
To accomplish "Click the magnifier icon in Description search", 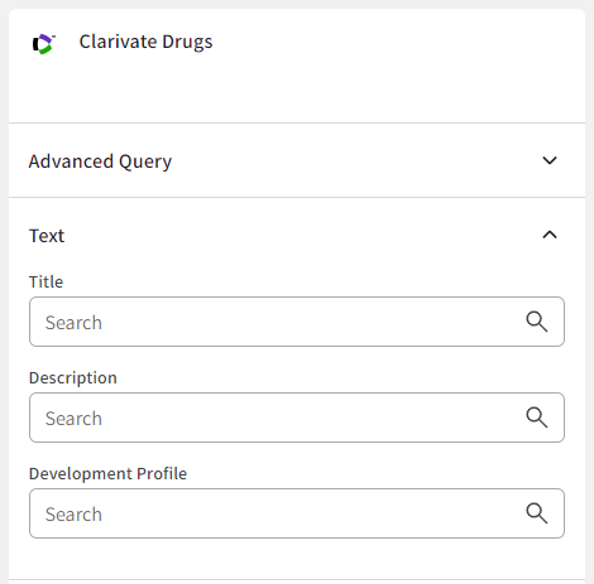I will 537,418.
